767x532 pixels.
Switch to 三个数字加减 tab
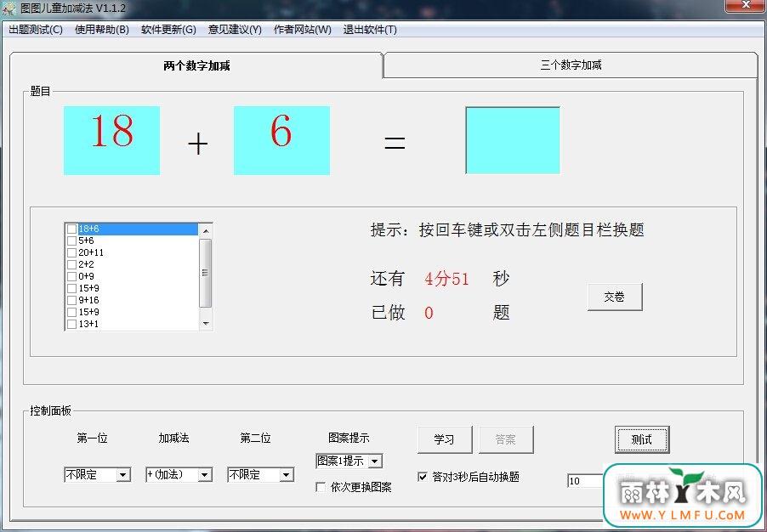click(x=571, y=65)
